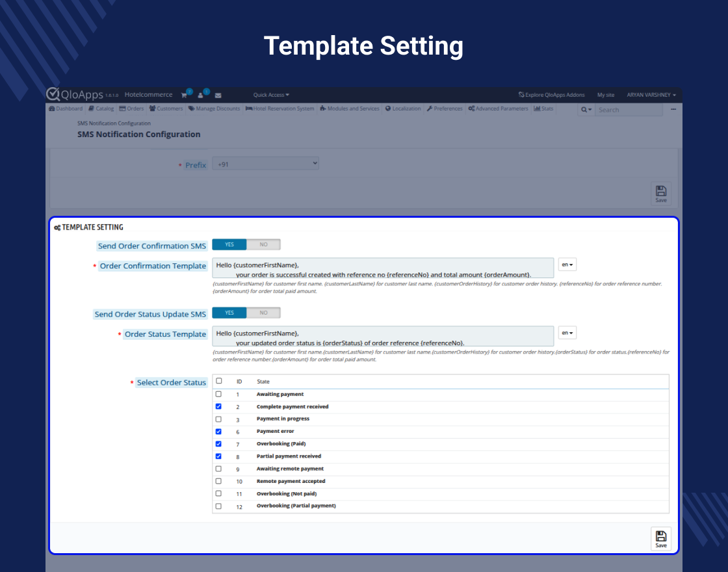Check Awaiting remote payment checkbox
Screen dimensions: 728x572
coord(218,469)
